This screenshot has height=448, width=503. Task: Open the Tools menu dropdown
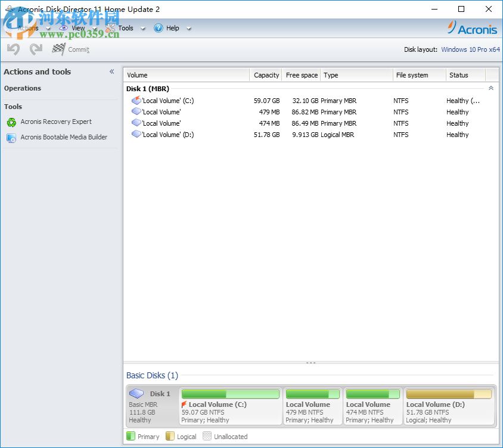pos(142,28)
